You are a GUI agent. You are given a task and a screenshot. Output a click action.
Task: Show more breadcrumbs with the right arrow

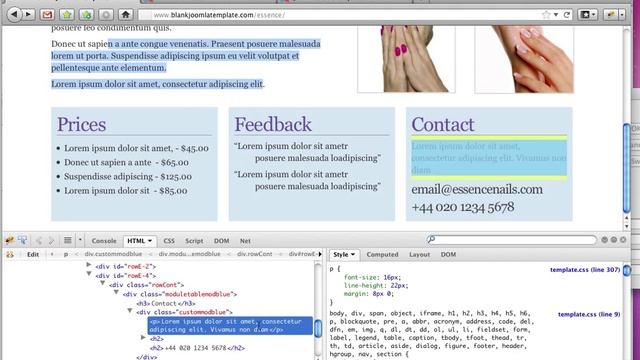[320, 254]
